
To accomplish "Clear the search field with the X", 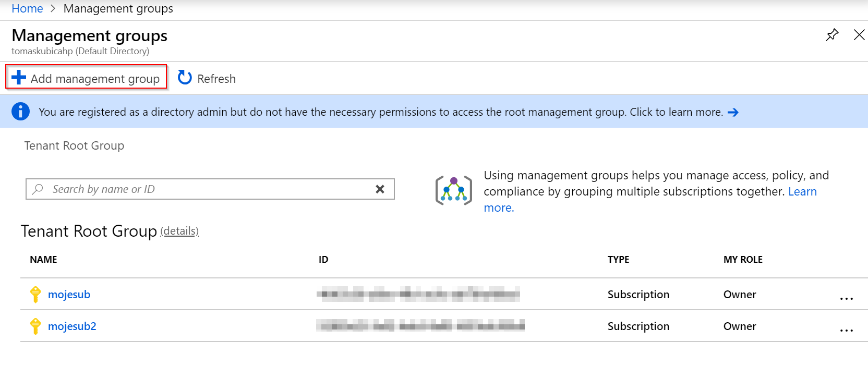I will (x=380, y=189).
